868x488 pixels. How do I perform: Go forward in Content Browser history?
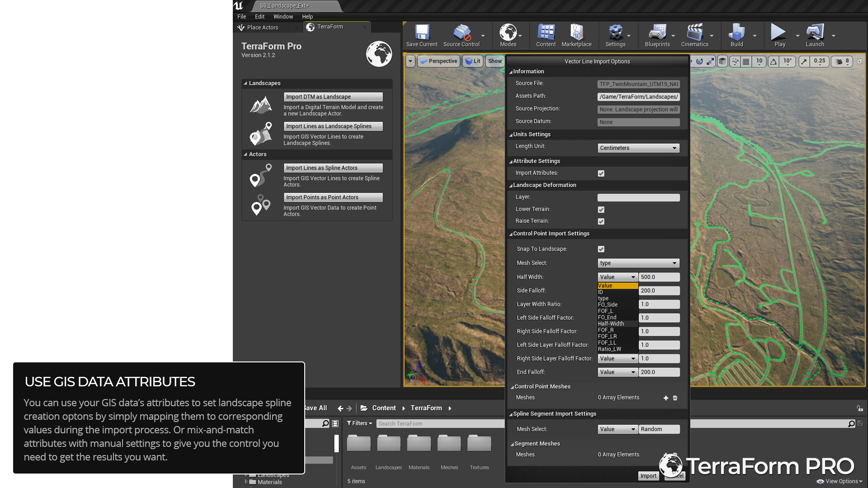click(x=349, y=408)
